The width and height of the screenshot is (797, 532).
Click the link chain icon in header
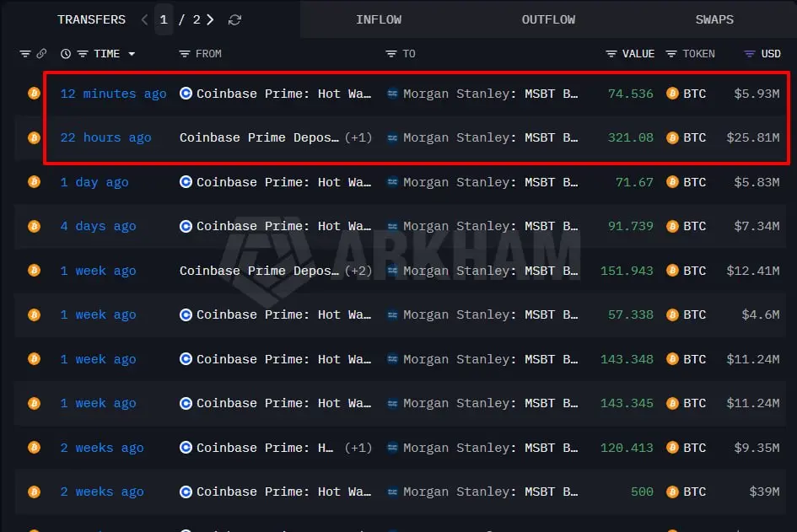41,53
